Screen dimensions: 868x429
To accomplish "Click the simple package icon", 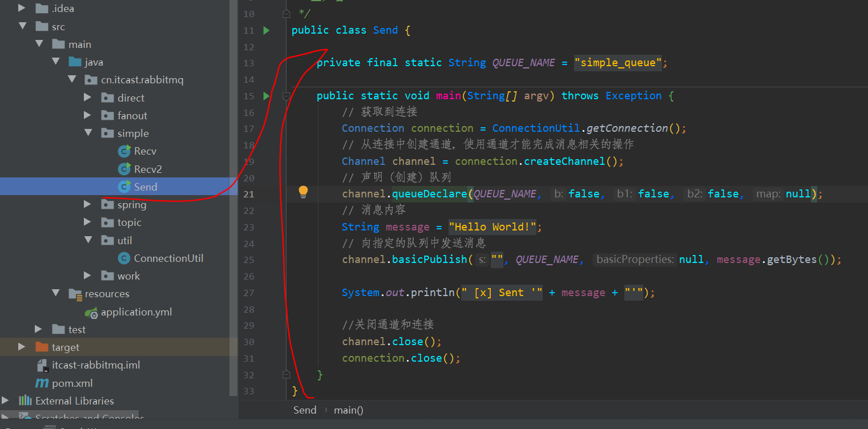I will click(x=108, y=133).
